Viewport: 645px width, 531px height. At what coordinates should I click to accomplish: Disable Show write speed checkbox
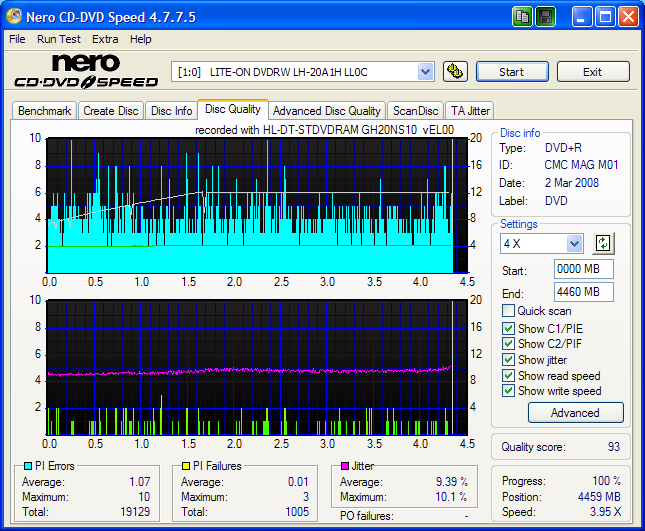[509, 392]
